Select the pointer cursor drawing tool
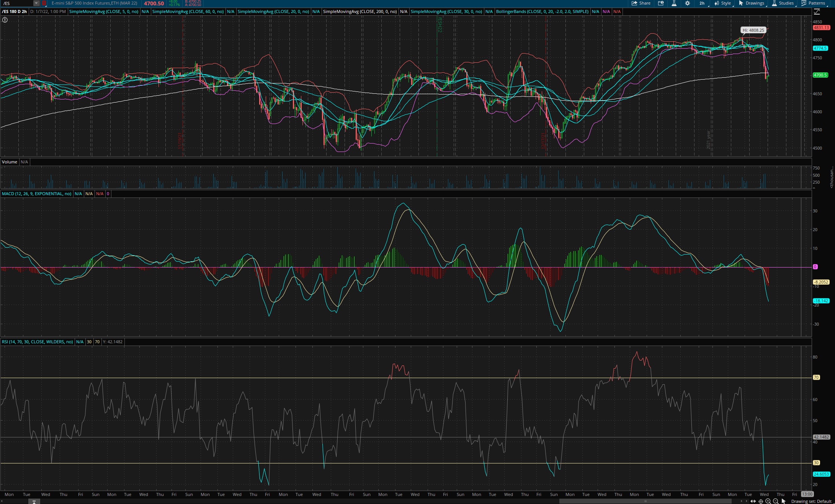The image size is (835, 504). tap(783, 501)
